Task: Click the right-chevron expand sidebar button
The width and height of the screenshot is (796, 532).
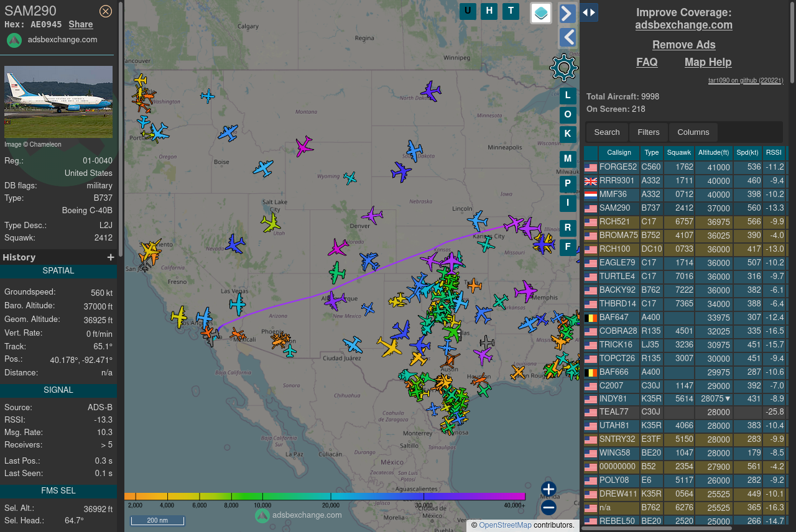Action: click(x=568, y=14)
